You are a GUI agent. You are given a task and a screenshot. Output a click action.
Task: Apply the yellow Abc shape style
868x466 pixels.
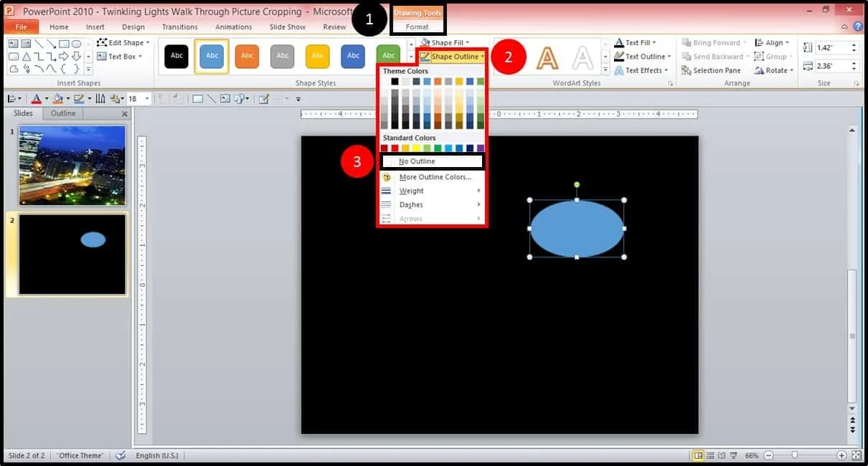318,56
